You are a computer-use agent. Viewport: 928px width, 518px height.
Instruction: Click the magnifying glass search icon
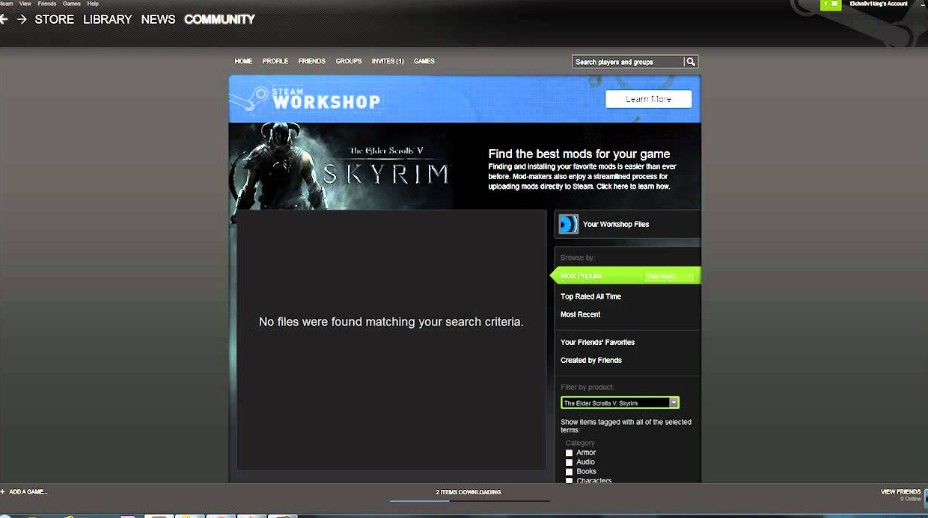[x=691, y=62]
